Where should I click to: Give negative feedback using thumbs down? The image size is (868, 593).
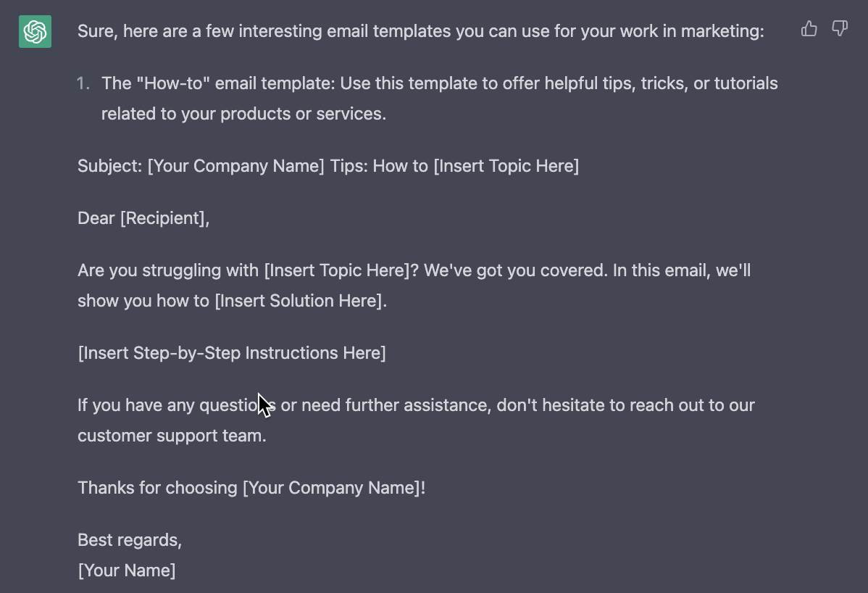(840, 28)
